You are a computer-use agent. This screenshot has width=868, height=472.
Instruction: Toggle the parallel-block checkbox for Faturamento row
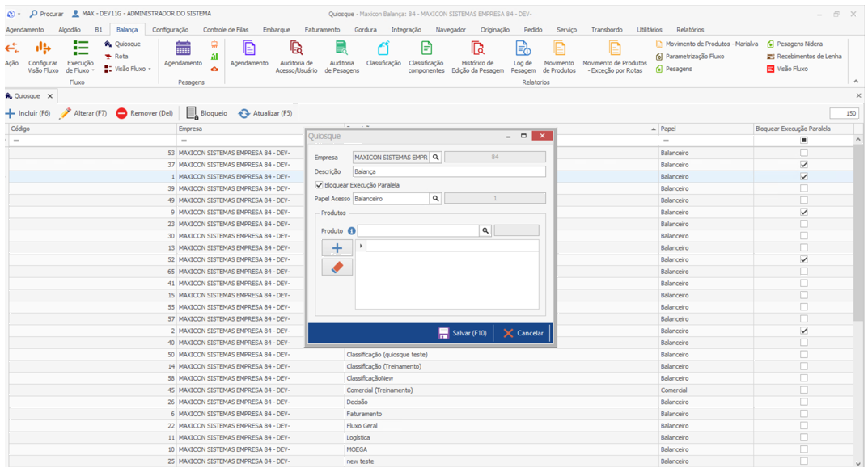pyautogui.click(x=804, y=414)
